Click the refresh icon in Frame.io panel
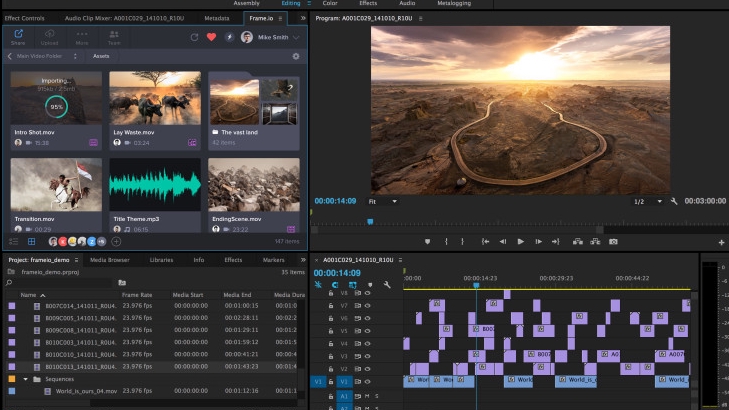Image resolution: width=729 pixels, height=410 pixels. click(195, 37)
